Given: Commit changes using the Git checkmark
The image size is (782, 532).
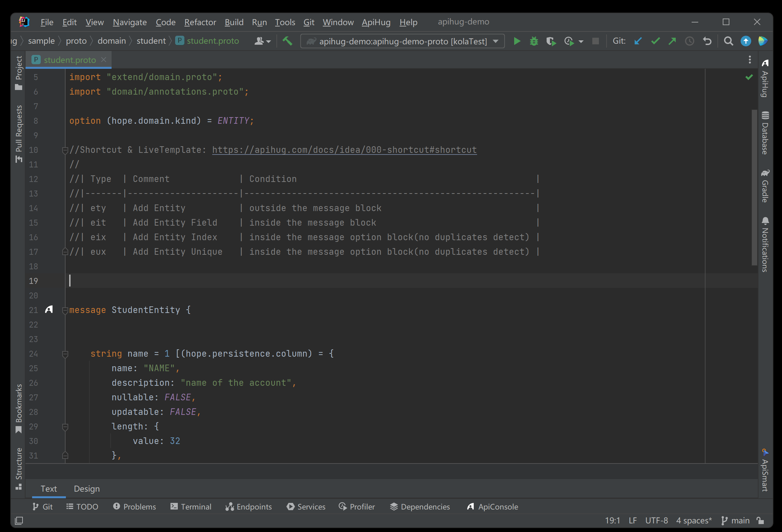Looking at the screenshot, I should click(656, 41).
